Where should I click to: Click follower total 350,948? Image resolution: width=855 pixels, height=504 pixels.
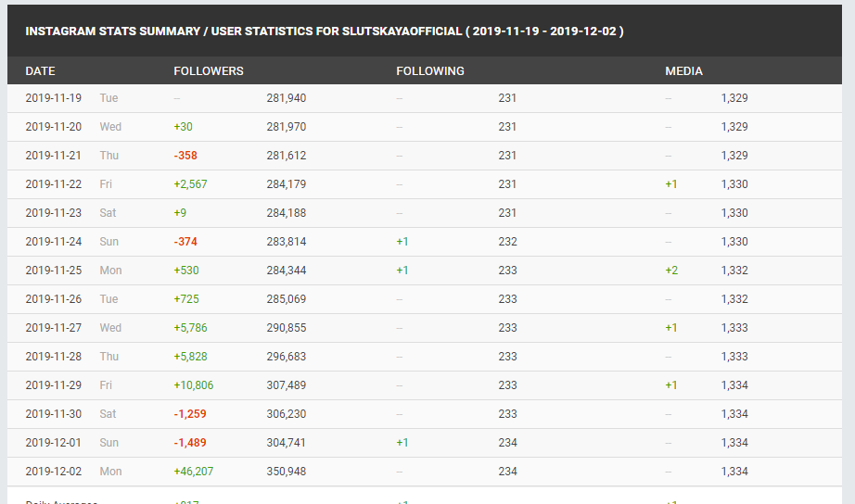tap(287, 472)
